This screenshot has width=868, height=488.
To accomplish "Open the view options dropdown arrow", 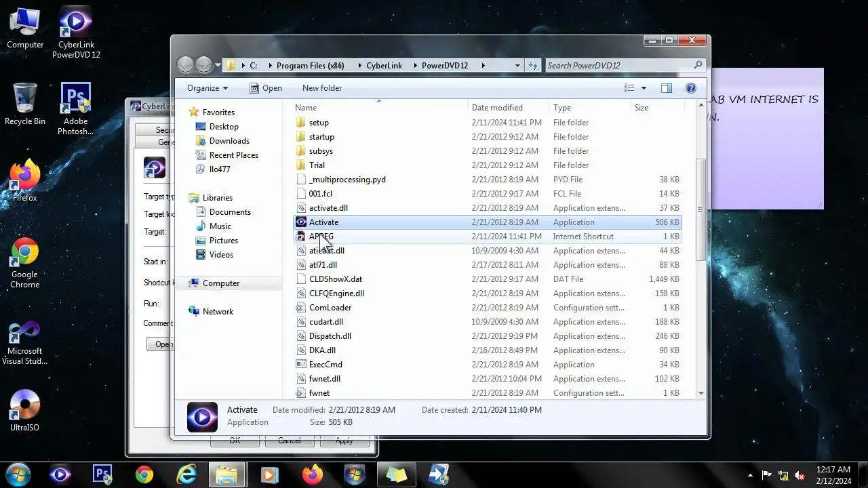I will (x=644, y=88).
